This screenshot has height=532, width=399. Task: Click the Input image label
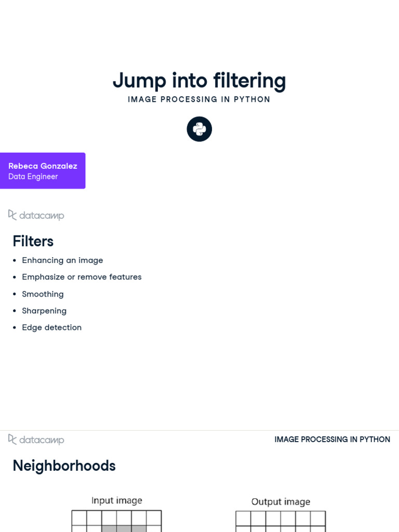(x=117, y=500)
